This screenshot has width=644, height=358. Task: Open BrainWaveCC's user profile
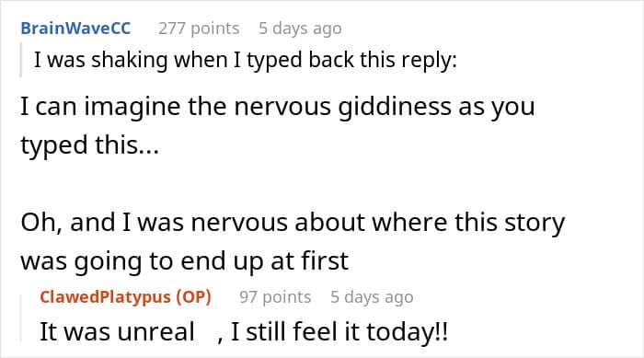click(75, 29)
